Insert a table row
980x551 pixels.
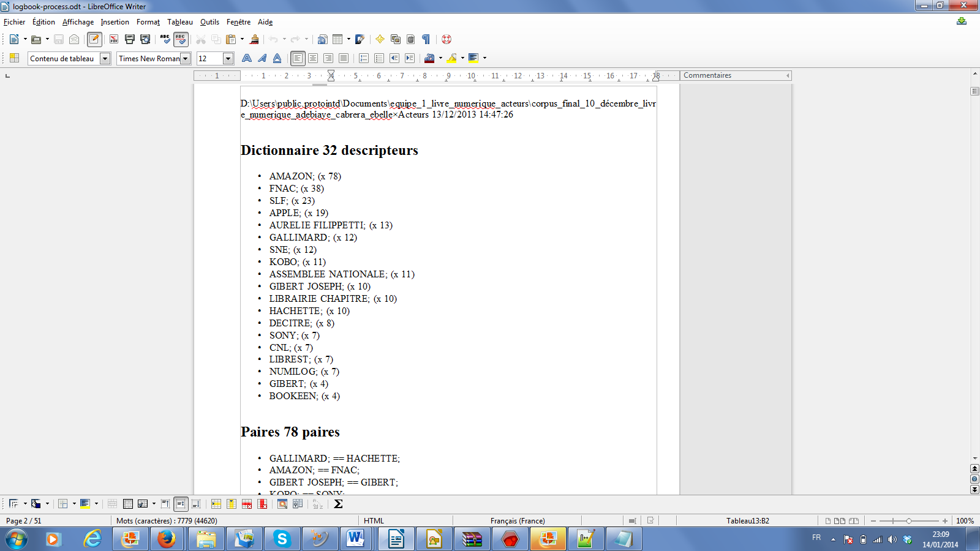tap(216, 504)
